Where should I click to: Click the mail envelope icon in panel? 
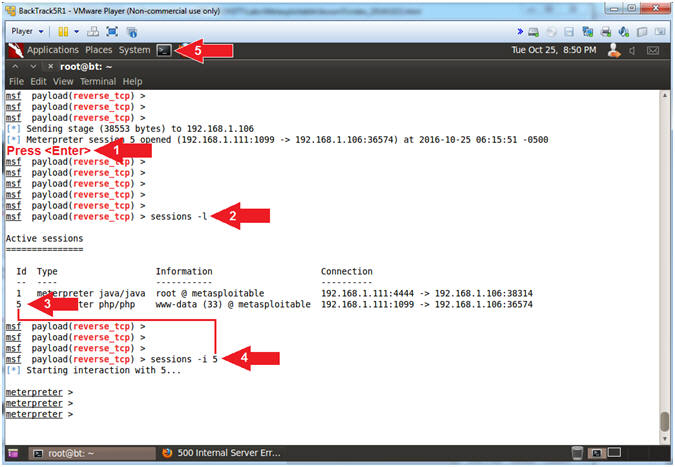click(653, 51)
